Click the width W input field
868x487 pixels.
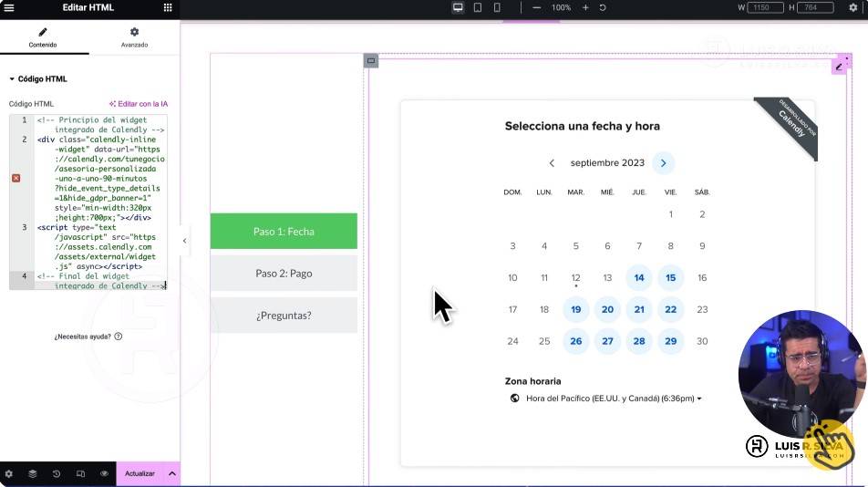click(765, 7)
